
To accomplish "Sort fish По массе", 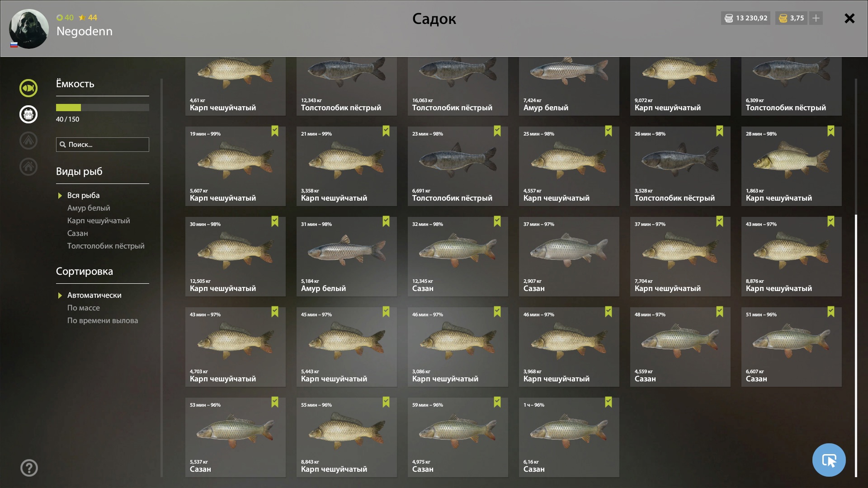I will coord(84,308).
